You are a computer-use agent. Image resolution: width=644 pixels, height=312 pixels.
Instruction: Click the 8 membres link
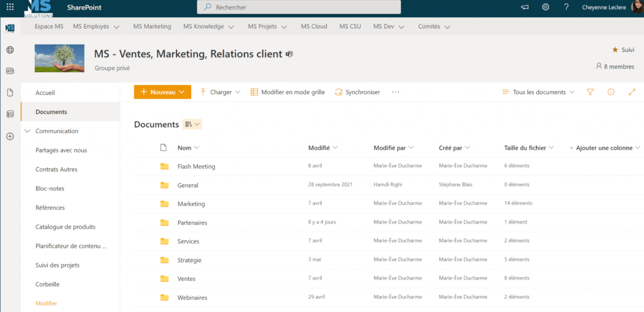click(x=615, y=66)
